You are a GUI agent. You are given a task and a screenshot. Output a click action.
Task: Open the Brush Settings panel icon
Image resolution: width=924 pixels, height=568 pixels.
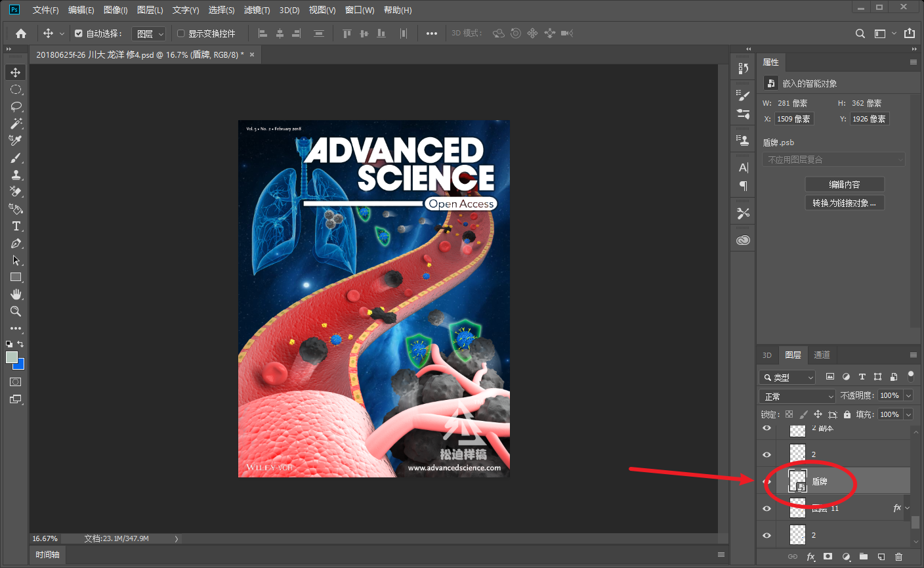point(743,95)
